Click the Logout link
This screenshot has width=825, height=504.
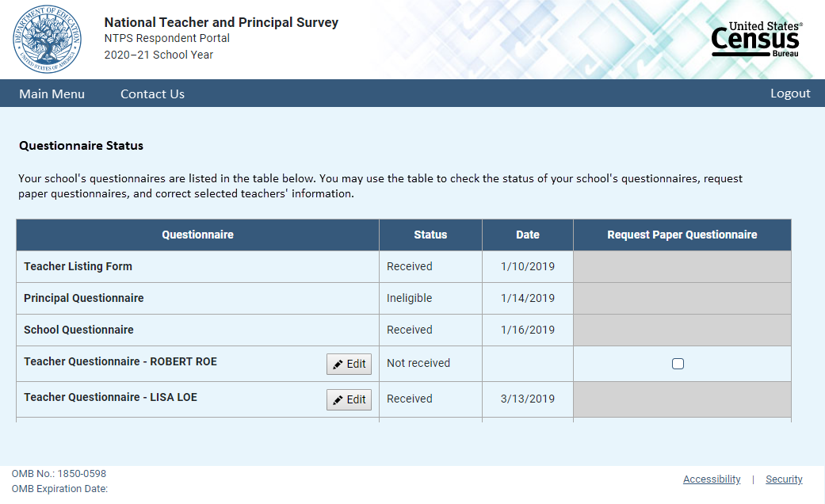[790, 94]
